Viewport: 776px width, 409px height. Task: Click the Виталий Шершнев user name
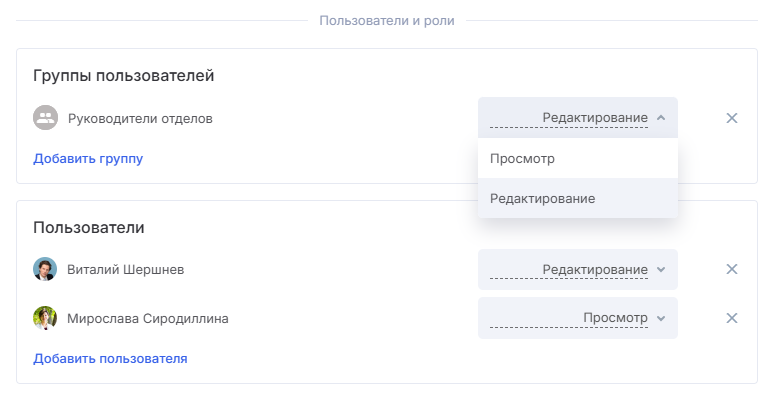126,269
